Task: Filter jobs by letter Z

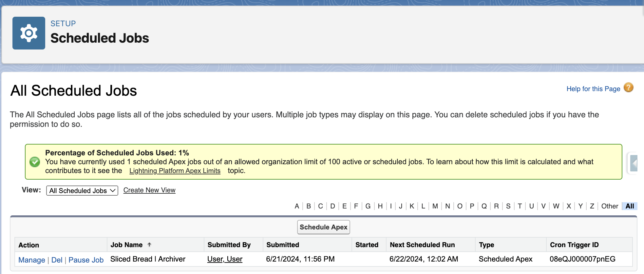Action: pyautogui.click(x=592, y=206)
